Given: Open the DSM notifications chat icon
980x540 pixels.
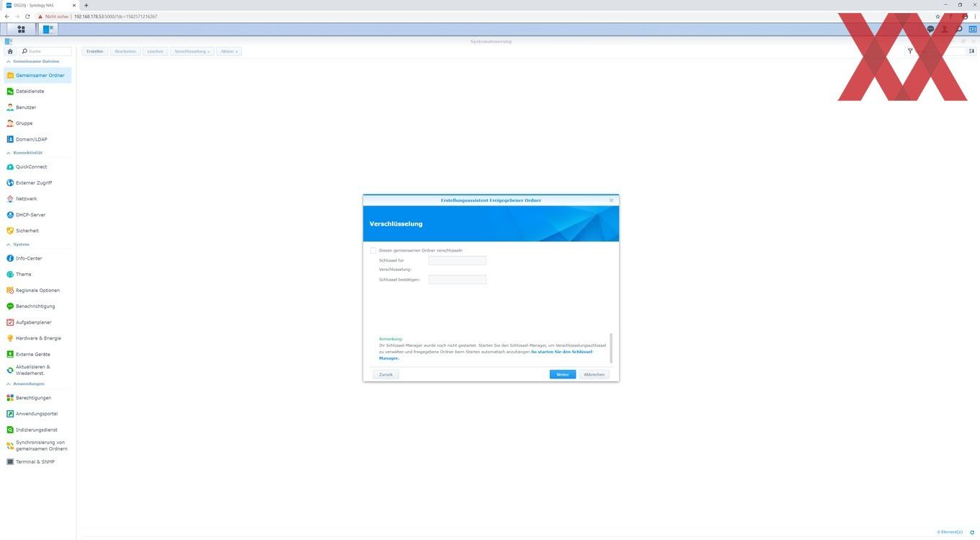Looking at the screenshot, I should 930,30.
